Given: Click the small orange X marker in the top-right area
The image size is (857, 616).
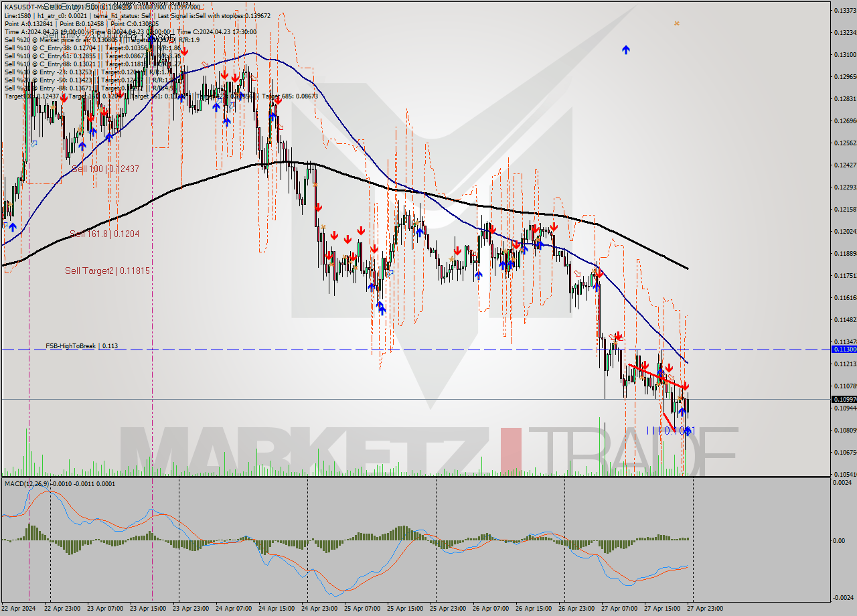Looking at the screenshot, I should [677, 23].
